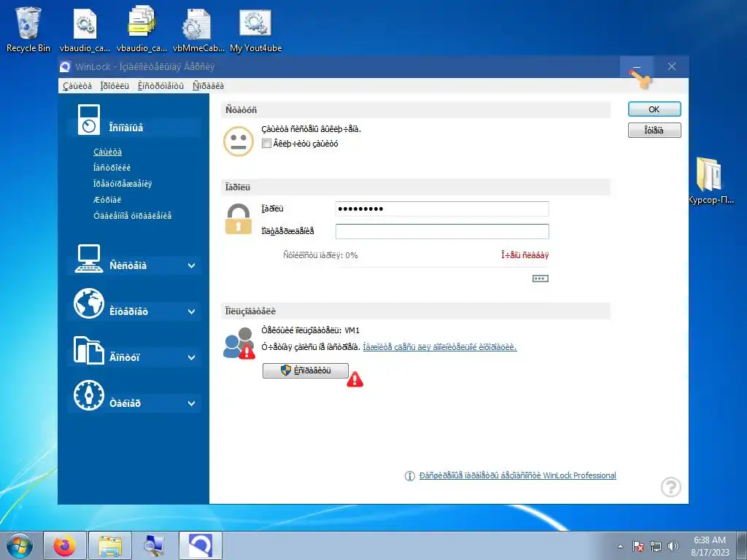The width and height of the screenshot is (747, 560).
Task: Select the fifth sidebar item under the top section
Action: tap(133, 215)
